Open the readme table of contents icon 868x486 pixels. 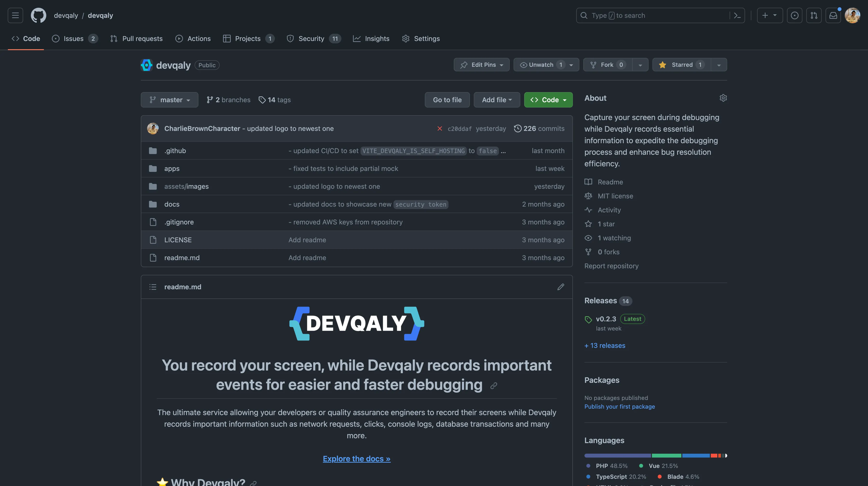click(x=153, y=287)
